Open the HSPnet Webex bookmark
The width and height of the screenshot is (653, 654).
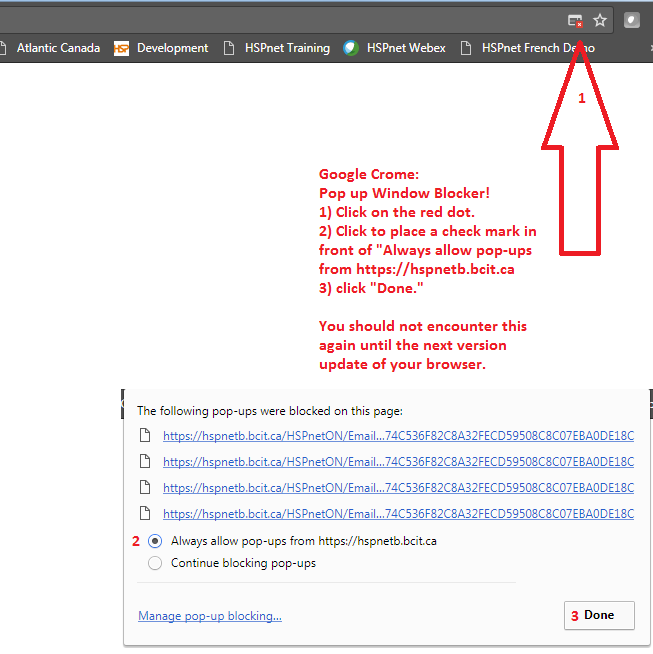tap(394, 48)
